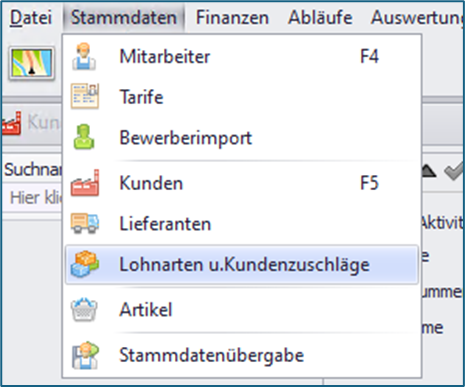The width and height of the screenshot is (465, 387).
Task: Click the Stammdatenübergabe save icon
Action: pos(85,355)
